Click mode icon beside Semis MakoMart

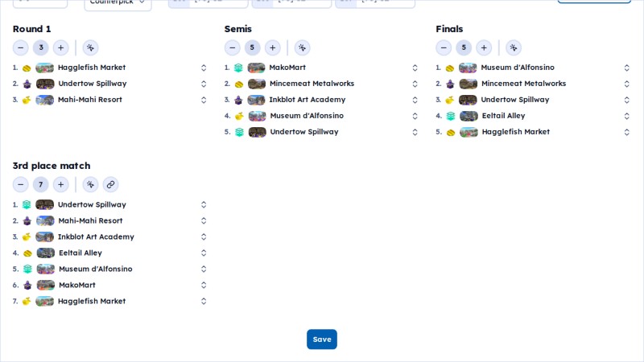click(238, 68)
